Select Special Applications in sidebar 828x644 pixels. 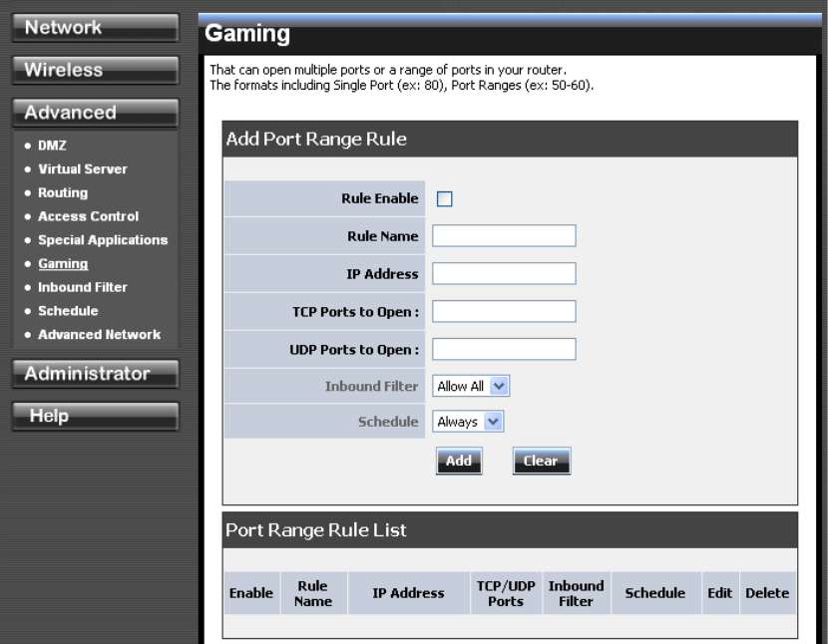[x=103, y=240]
